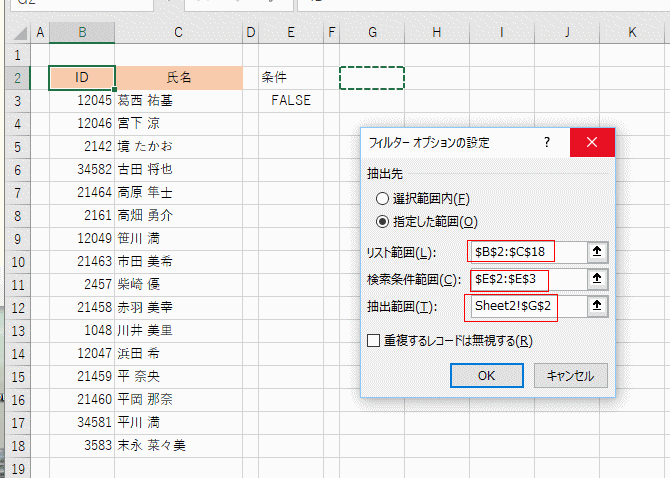
Task: Enable 重複するレコードは無視する checkbox
Action: pos(374,341)
